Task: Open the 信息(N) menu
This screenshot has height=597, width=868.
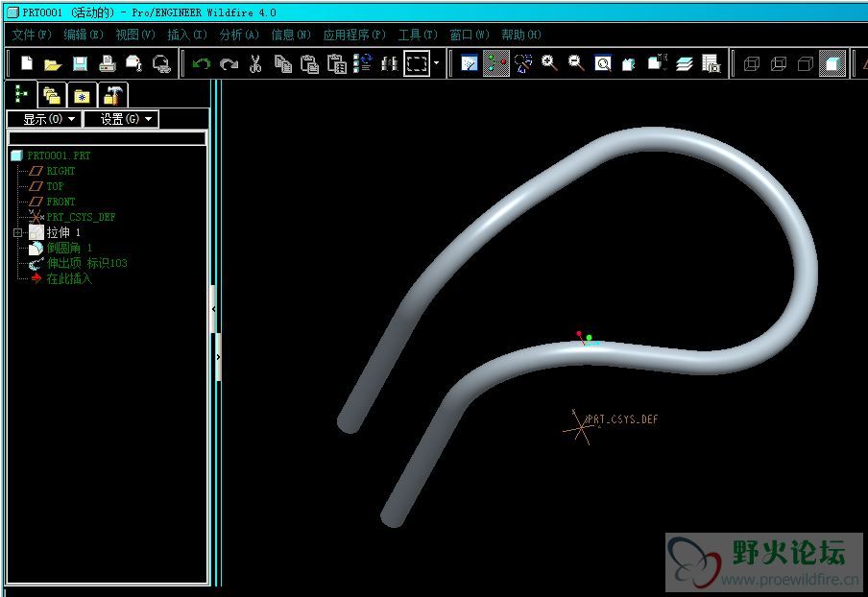Action: coord(291,35)
